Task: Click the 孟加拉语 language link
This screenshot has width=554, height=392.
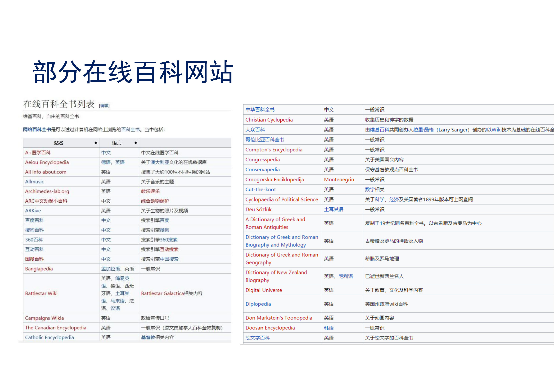Action: [x=111, y=269]
